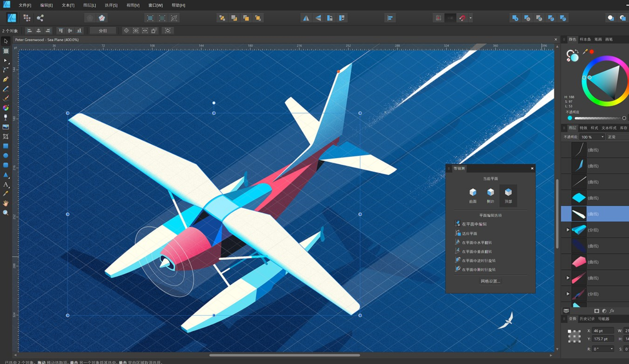Select the Pencil tool

coord(6,89)
